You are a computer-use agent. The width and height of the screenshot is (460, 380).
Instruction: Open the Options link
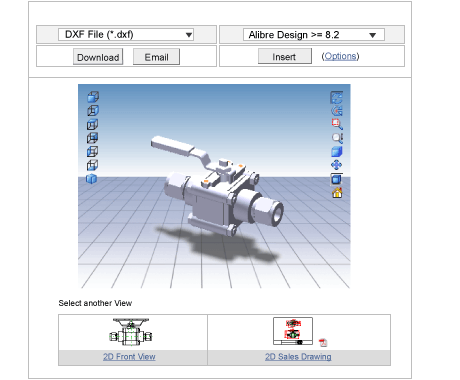[340, 56]
